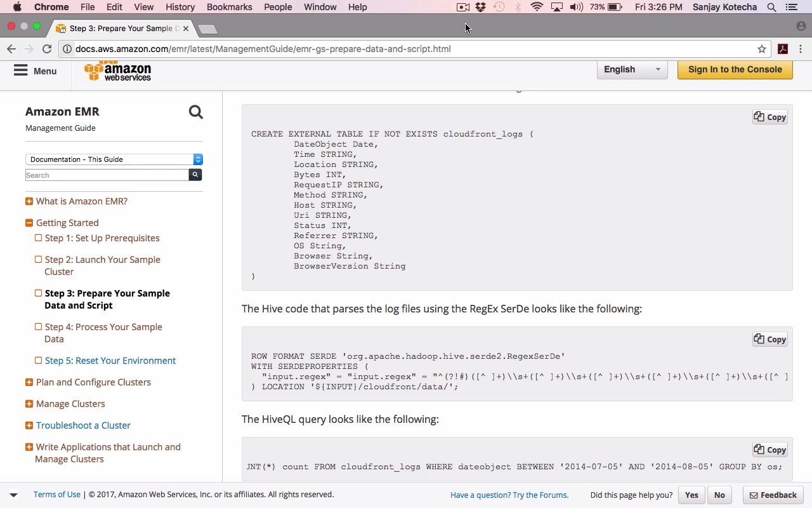Open the Feedback button

click(773, 495)
